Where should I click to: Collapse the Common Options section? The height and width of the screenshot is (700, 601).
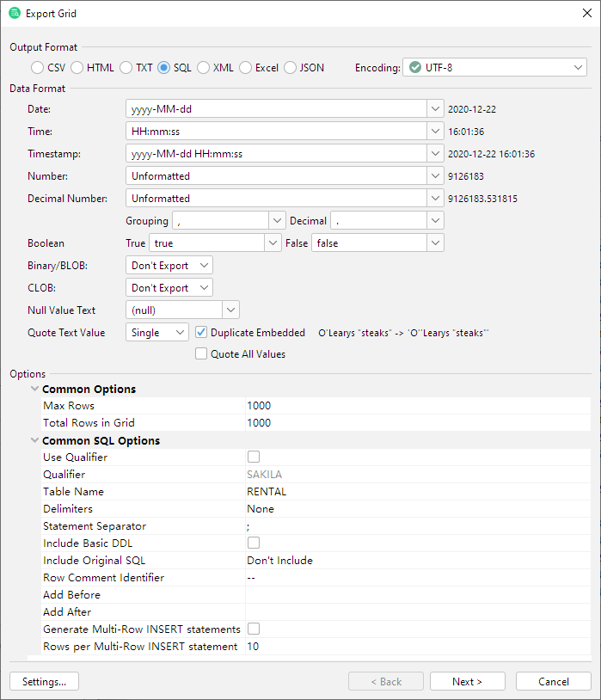[x=34, y=389]
